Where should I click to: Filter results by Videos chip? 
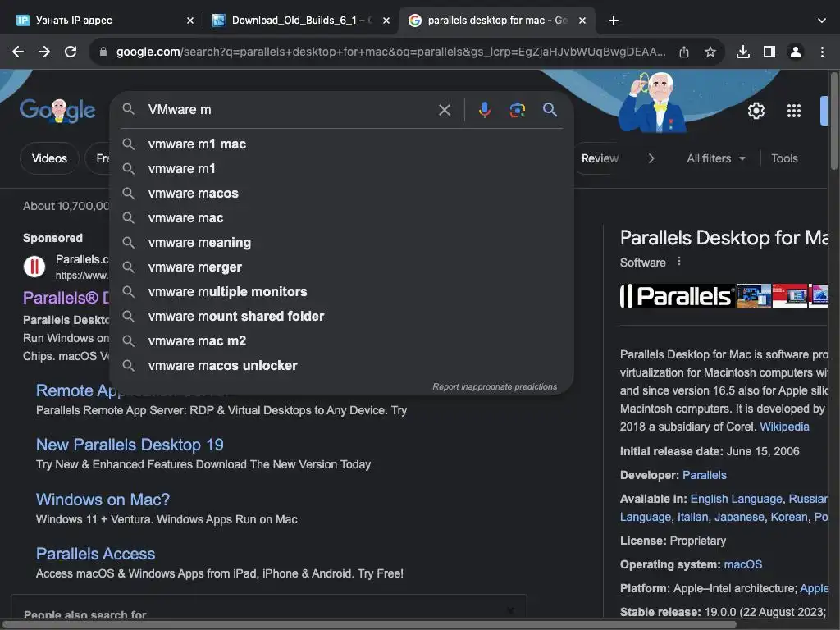(x=49, y=158)
